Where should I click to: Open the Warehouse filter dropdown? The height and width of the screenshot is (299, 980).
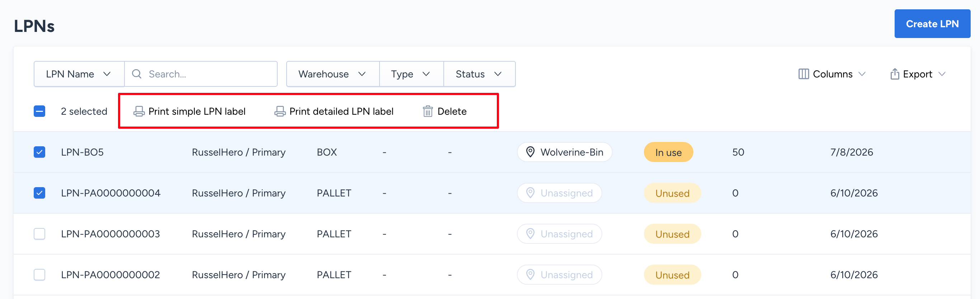click(x=333, y=74)
